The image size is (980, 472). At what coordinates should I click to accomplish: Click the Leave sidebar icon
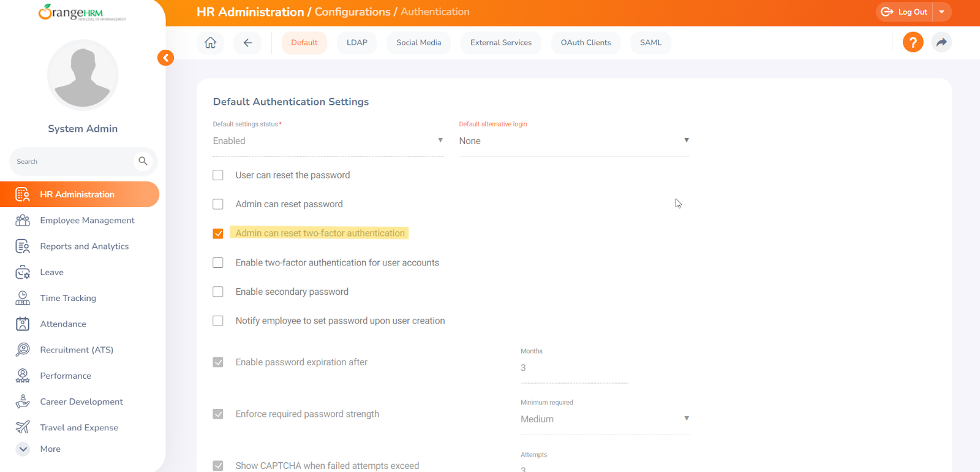click(x=23, y=272)
